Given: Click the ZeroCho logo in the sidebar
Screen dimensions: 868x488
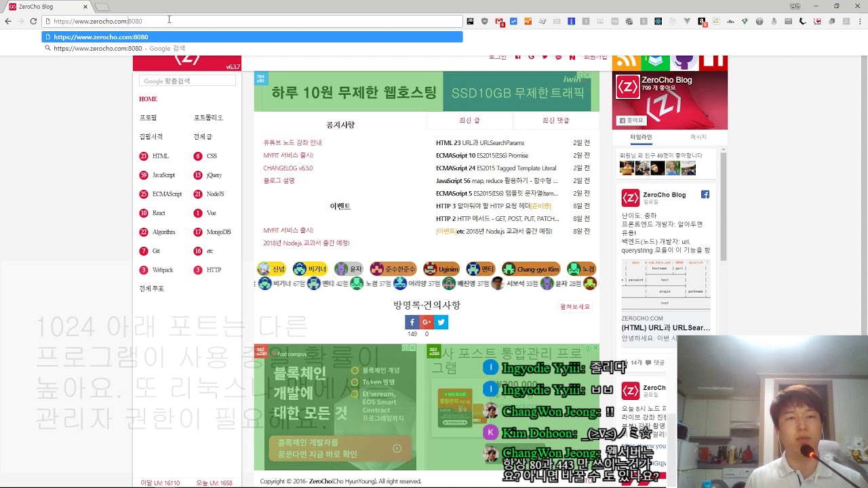Looking at the screenshot, I should coord(187,60).
